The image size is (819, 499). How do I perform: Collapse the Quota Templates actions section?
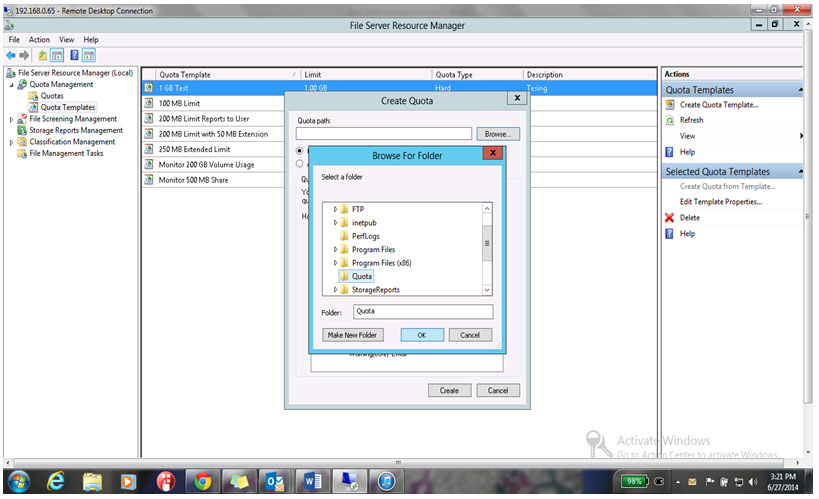(x=800, y=90)
